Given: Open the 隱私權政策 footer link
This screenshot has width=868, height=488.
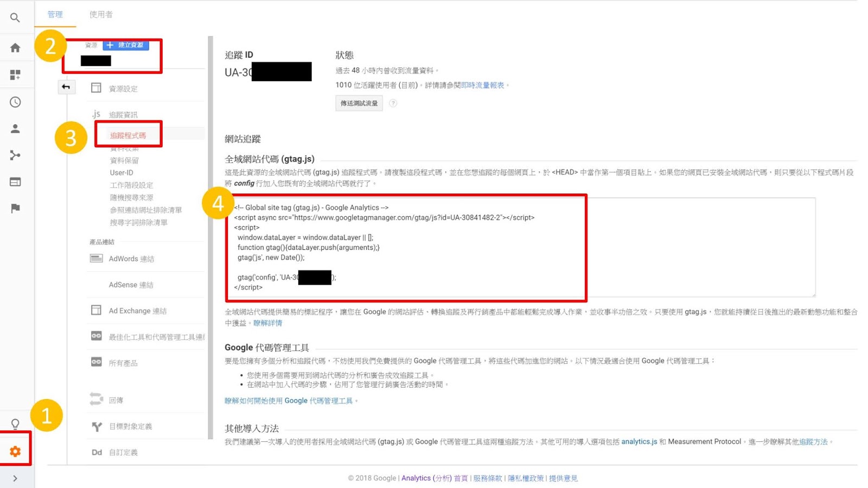Looking at the screenshot, I should click(526, 478).
